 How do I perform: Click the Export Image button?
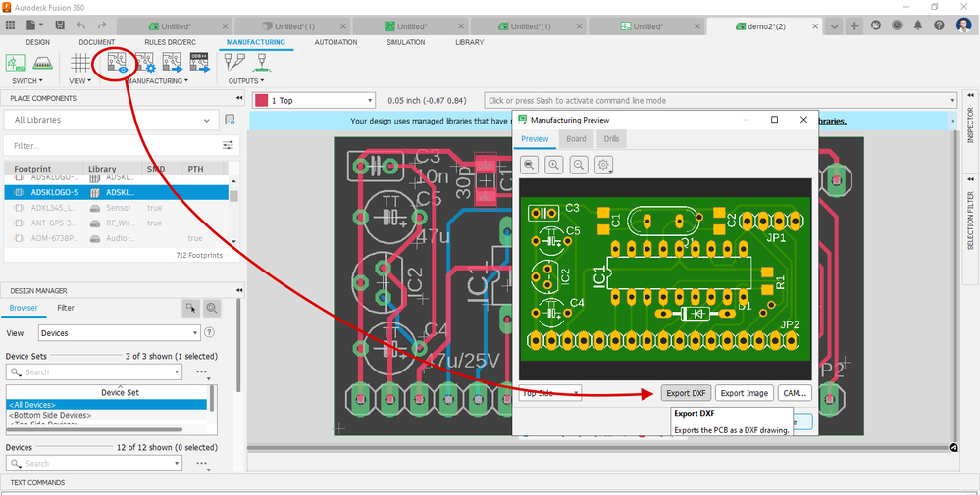click(x=745, y=393)
